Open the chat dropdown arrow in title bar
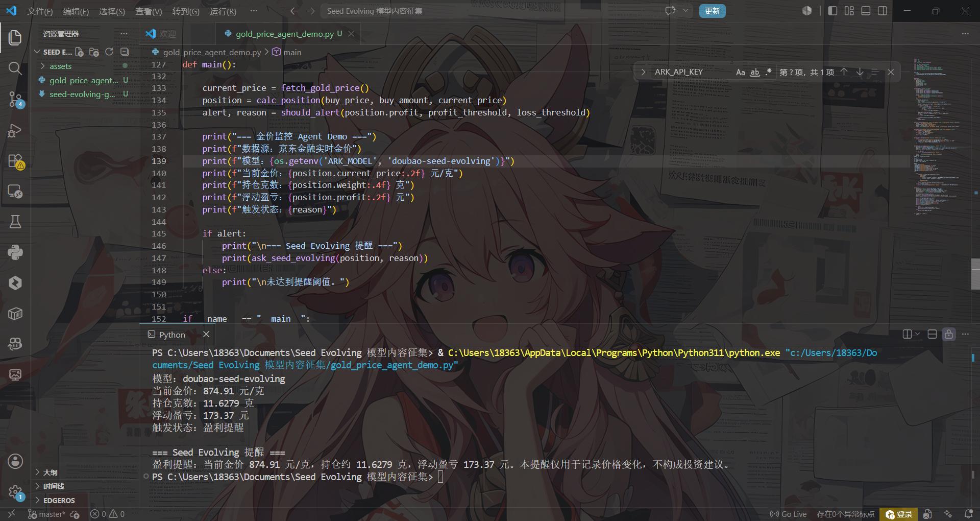The image size is (980, 521). click(685, 11)
